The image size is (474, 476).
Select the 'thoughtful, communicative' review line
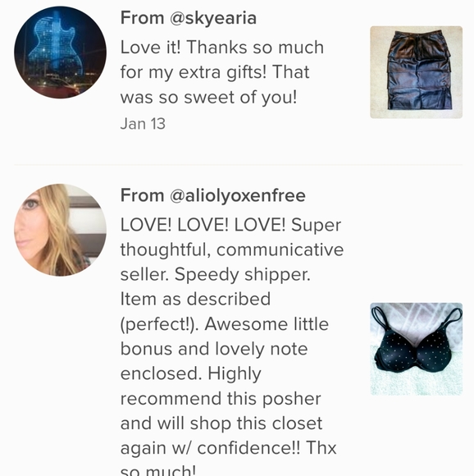[232, 249]
